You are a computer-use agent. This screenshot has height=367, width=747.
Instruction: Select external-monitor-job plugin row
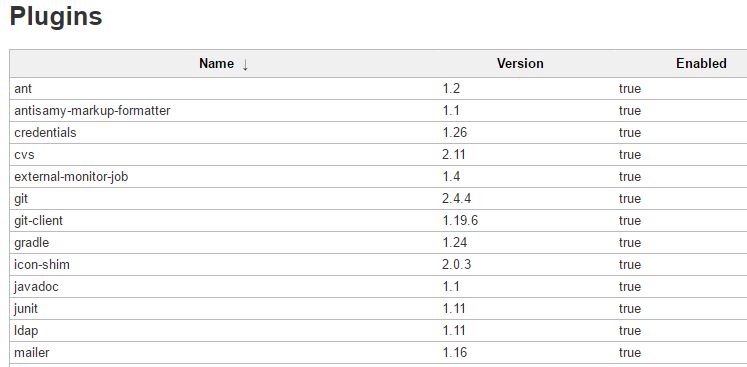click(378, 177)
